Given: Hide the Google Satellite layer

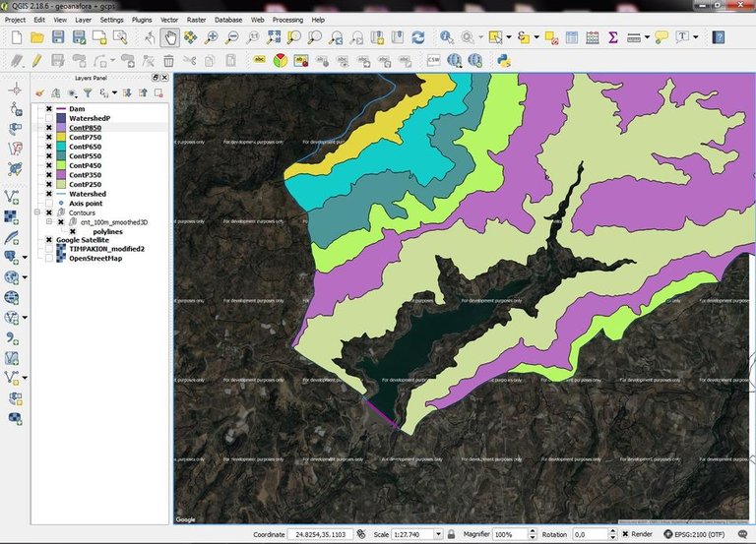Looking at the screenshot, I should [x=48, y=239].
